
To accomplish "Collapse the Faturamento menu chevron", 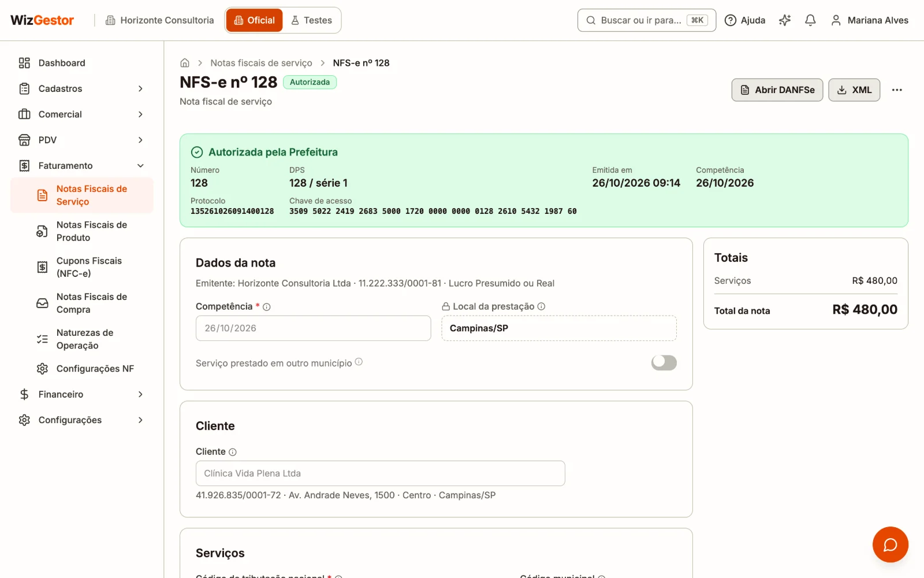I will [x=140, y=166].
